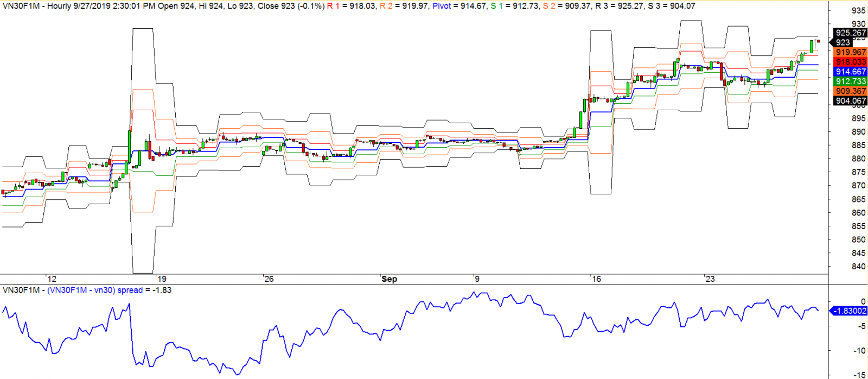Select the red 918.033 price label

point(851,62)
